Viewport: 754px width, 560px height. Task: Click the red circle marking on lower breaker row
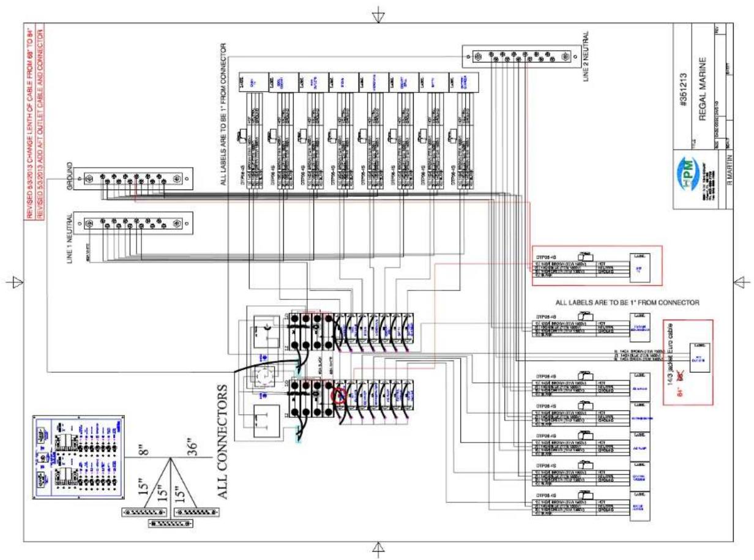point(338,395)
